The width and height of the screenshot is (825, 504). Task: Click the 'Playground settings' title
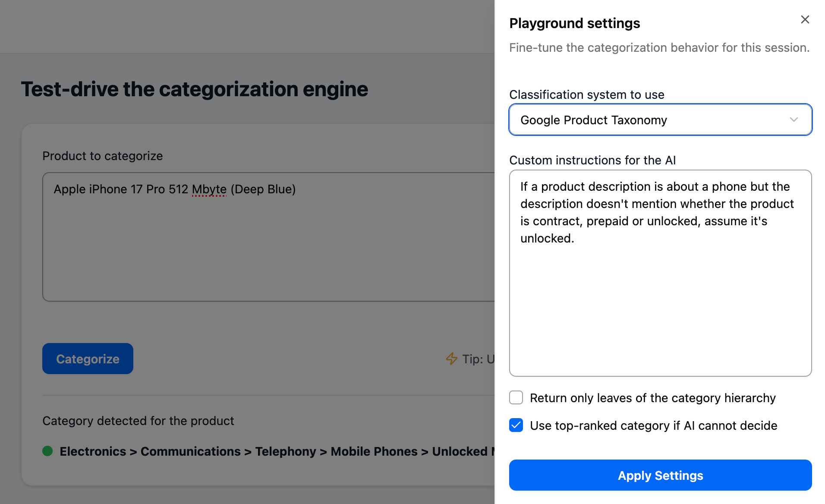[574, 23]
